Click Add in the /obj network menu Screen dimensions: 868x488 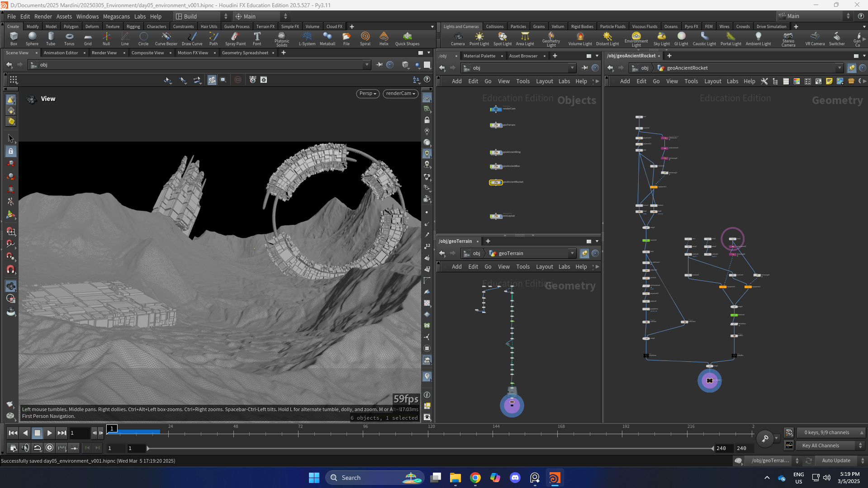457,81
